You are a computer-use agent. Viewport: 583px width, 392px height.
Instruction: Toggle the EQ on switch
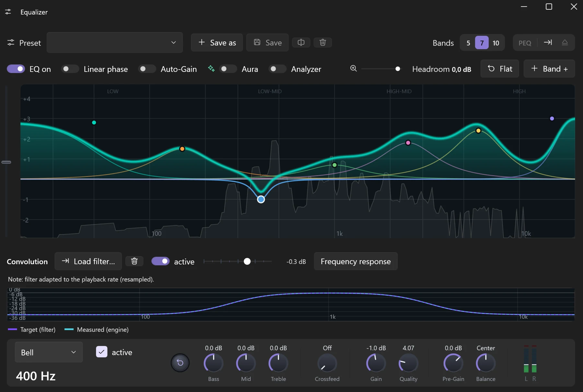(x=16, y=69)
